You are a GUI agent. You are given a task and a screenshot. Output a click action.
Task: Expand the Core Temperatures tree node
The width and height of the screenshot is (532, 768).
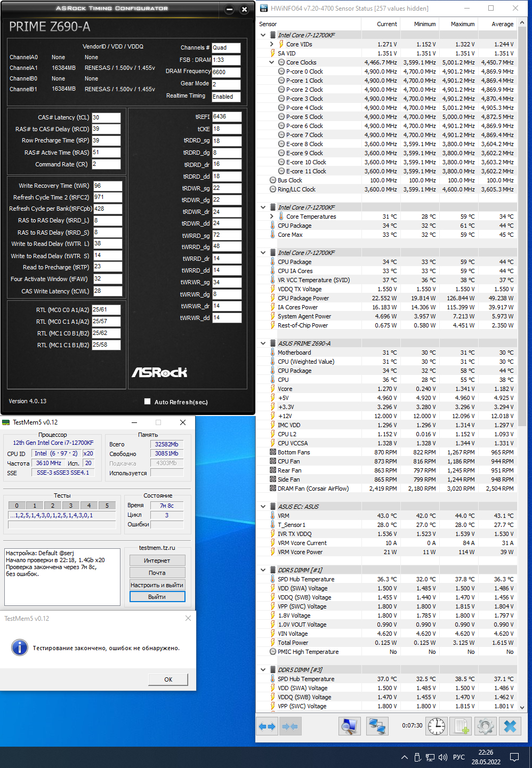[272, 217]
